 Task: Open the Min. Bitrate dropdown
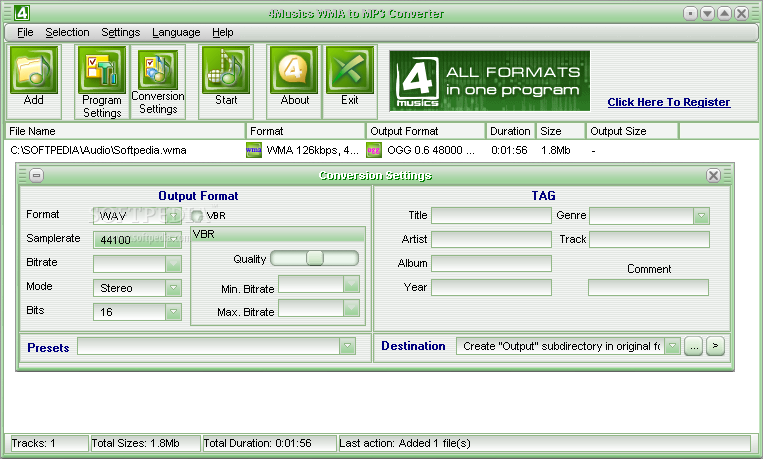tap(351, 284)
